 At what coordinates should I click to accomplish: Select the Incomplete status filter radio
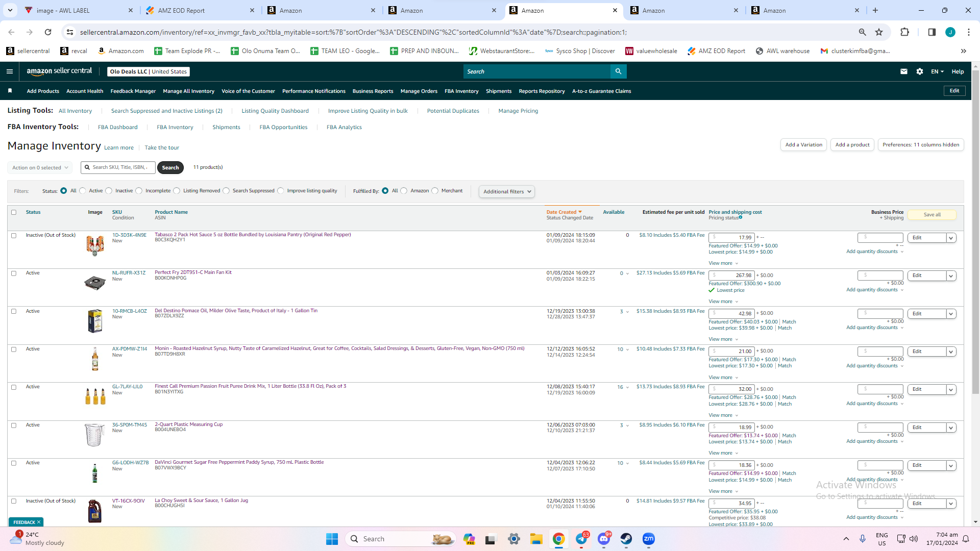pyautogui.click(x=139, y=191)
